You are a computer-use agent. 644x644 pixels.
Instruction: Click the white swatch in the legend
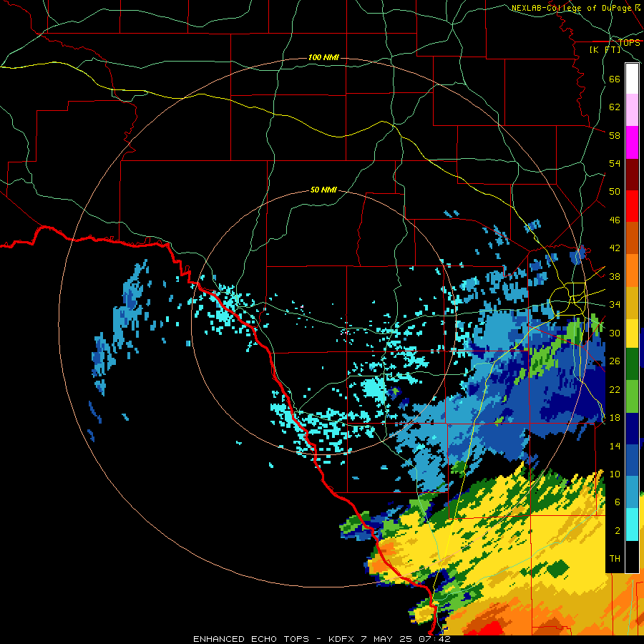tap(632, 79)
